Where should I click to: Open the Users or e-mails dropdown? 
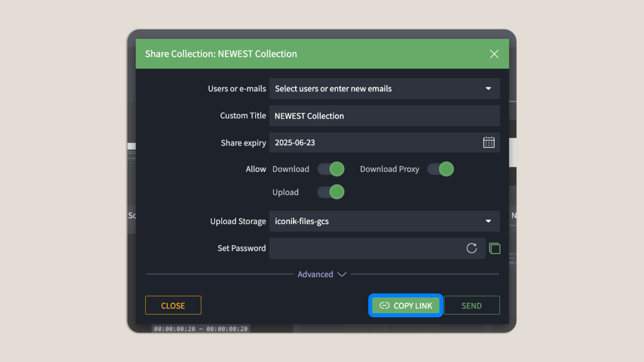(x=384, y=89)
